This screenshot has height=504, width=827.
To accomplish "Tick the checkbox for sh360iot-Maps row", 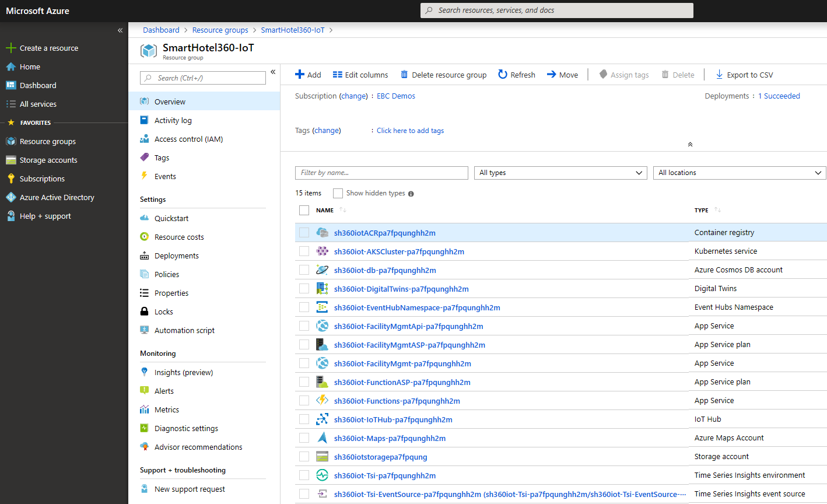I will coord(304,438).
